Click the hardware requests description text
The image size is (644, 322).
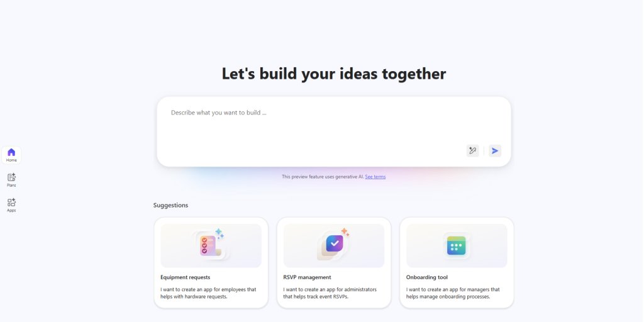pyautogui.click(x=208, y=293)
